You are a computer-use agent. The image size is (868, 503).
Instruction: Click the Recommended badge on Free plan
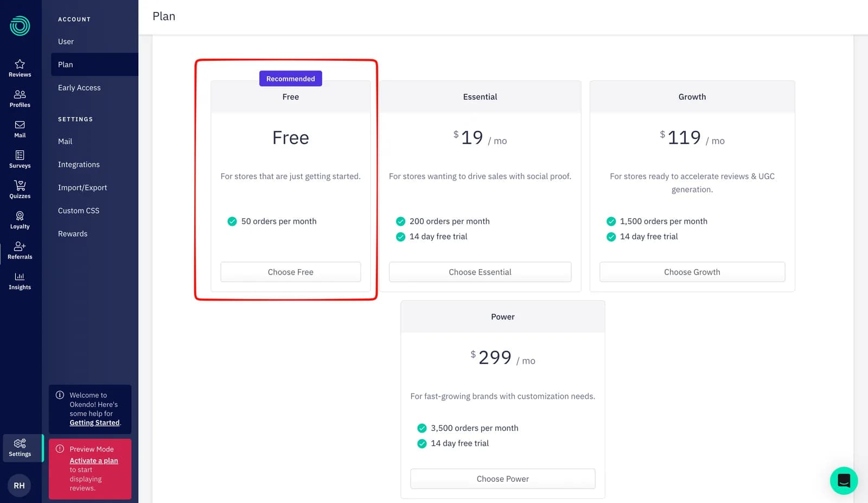[x=290, y=79]
